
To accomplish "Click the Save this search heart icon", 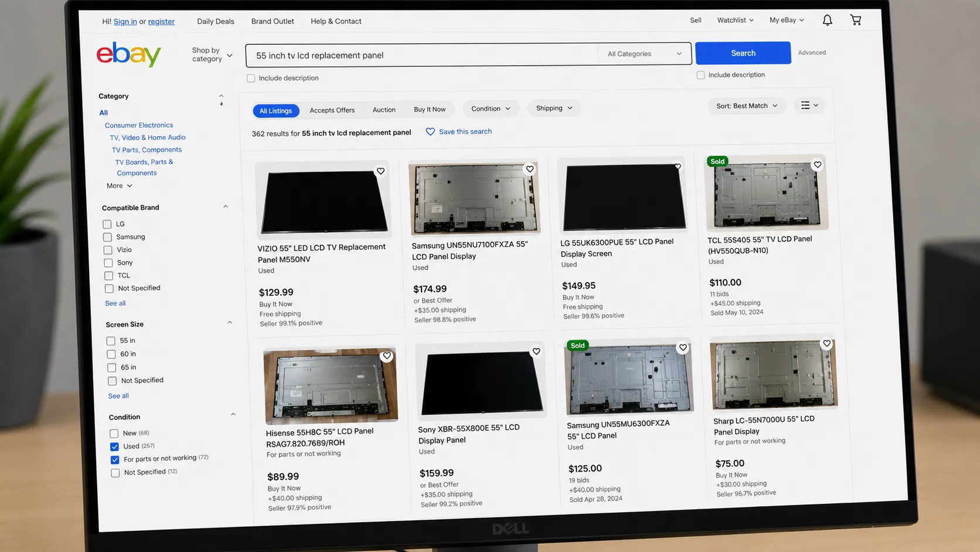I will point(430,132).
